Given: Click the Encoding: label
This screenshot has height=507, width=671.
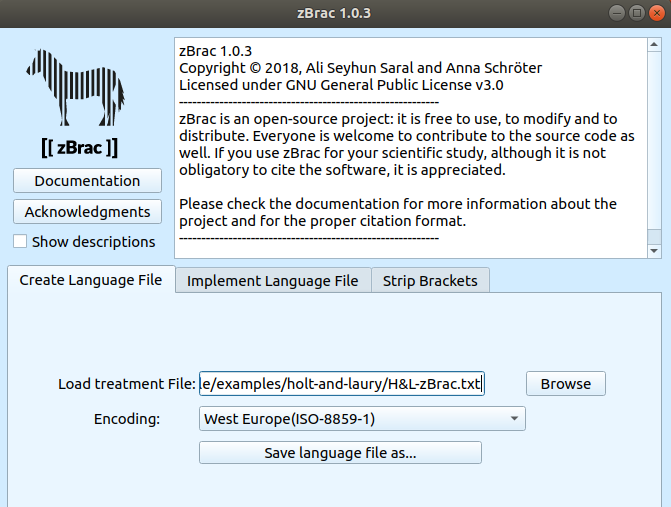Looking at the screenshot, I should click(x=127, y=419).
